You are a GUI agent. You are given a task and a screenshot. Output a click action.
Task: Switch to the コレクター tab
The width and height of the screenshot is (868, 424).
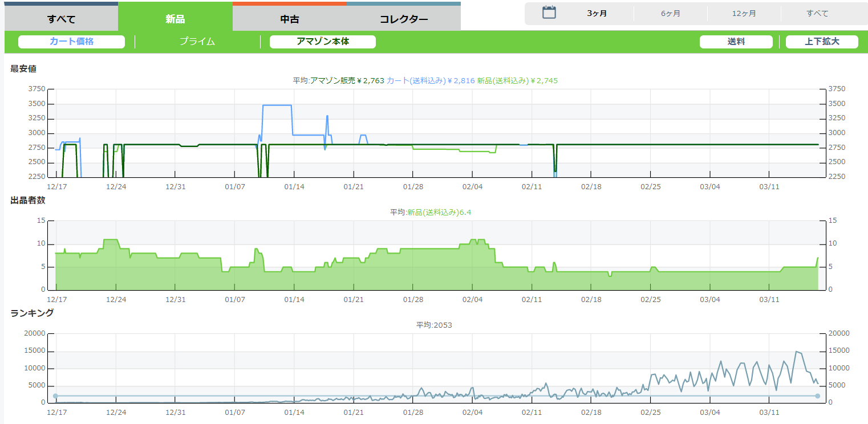pyautogui.click(x=404, y=19)
